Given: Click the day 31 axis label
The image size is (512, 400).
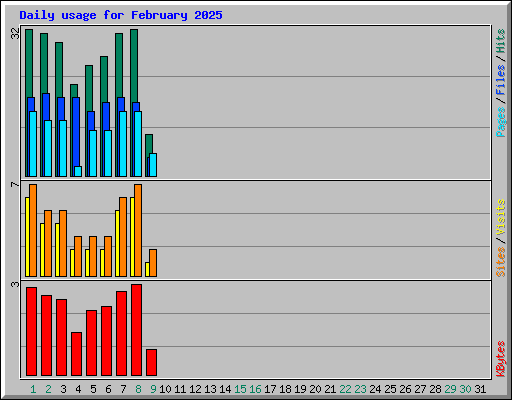Looking at the screenshot, I should click(x=480, y=389).
